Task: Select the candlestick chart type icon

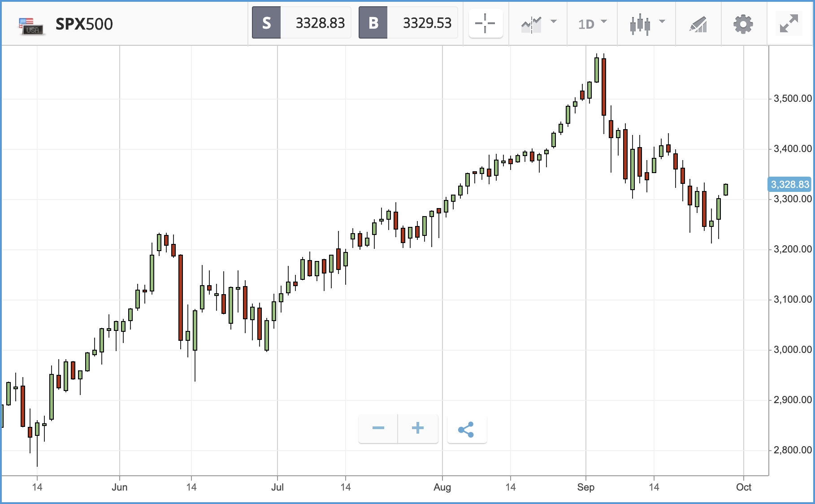Action: pyautogui.click(x=640, y=24)
